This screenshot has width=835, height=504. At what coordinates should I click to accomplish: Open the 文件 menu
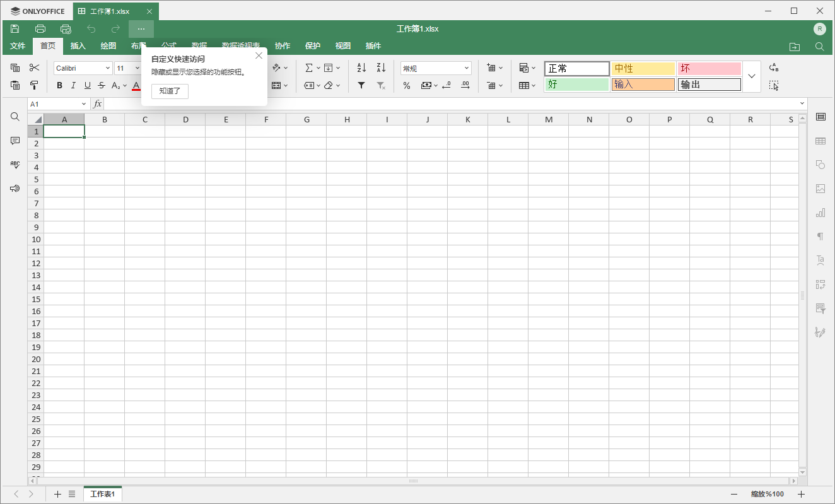point(18,46)
